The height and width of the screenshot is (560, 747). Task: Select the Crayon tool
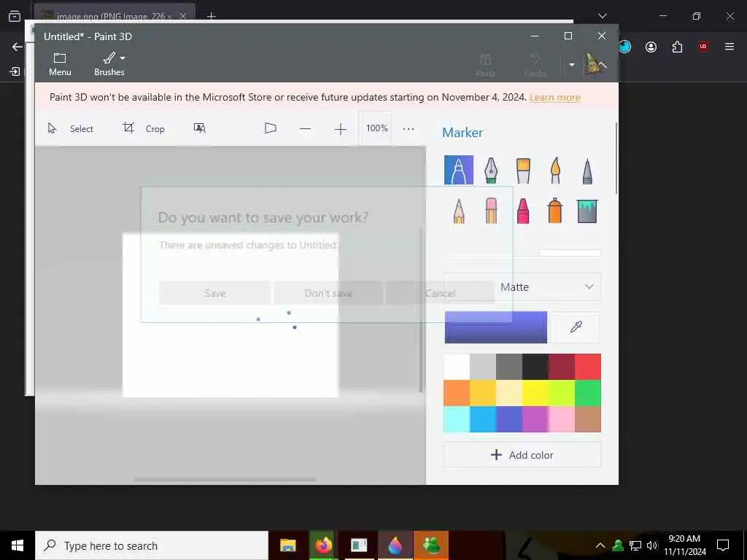pyautogui.click(x=523, y=211)
